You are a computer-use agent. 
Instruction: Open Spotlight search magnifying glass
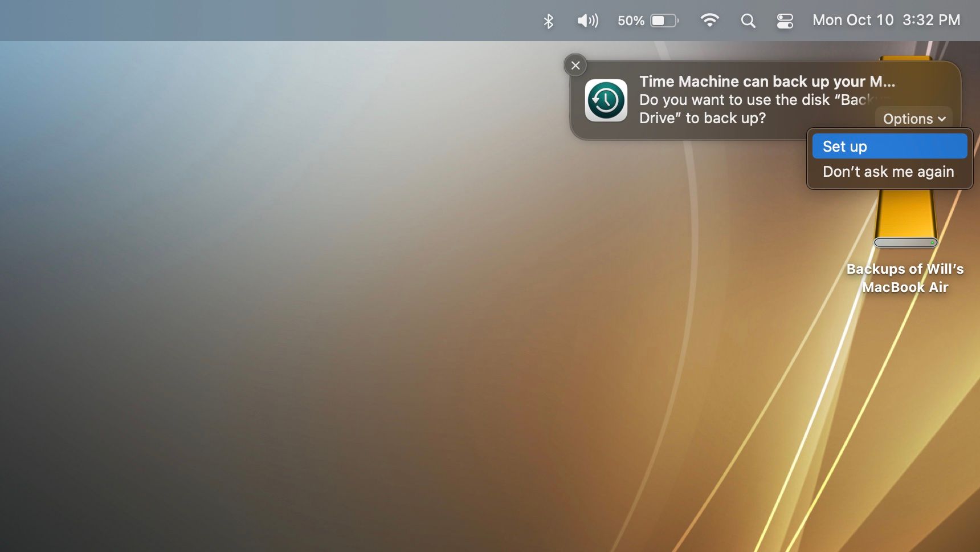748,21
